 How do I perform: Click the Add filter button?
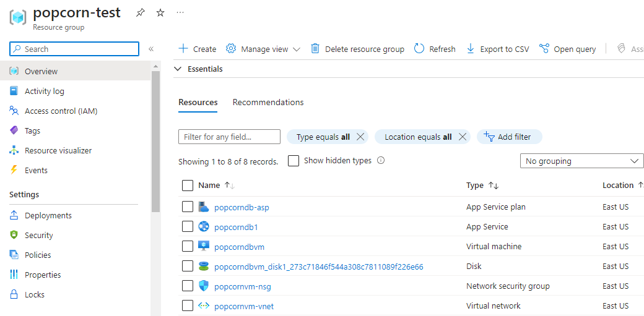[x=509, y=137]
